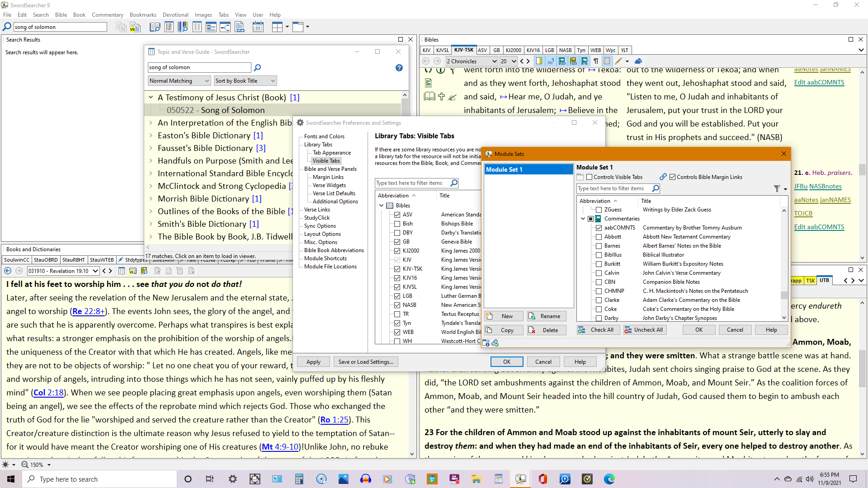Screen dimensions: 868x488
Task: Click the Uncheck All button
Action: 645,330
